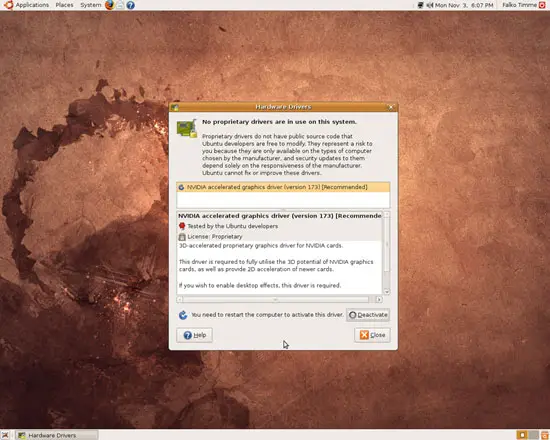Switch to the first workspace in switcher
Screen dimensions: 550x440
click(x=522, y=435)
